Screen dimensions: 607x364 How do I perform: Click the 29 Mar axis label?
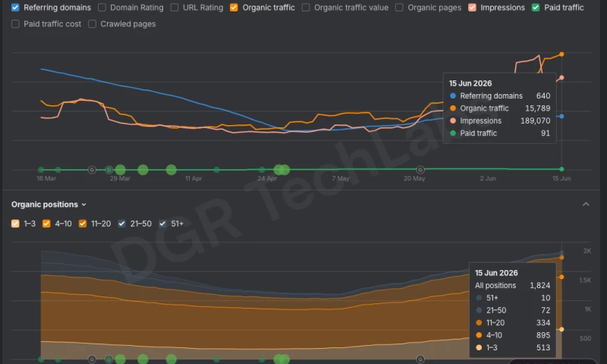coord(120,178)
